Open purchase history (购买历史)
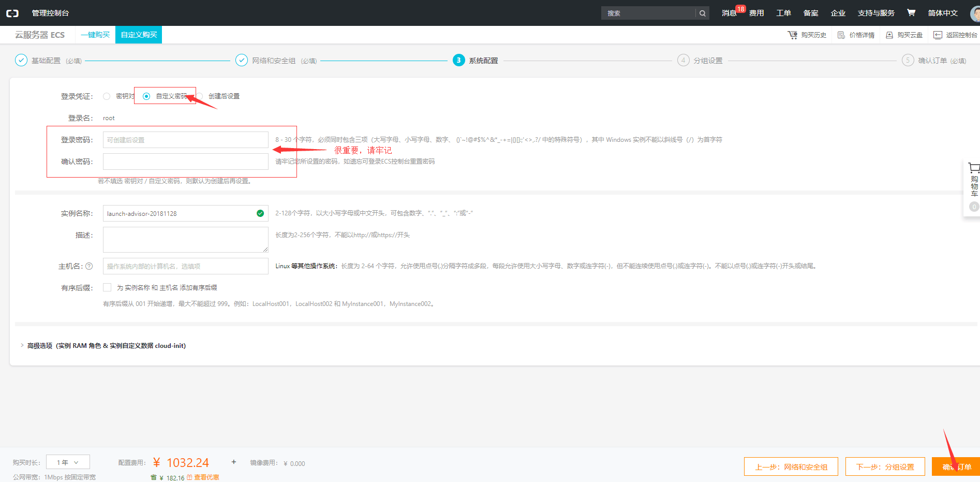The height and width of the screenshot is (482, 980). (807, 35)
